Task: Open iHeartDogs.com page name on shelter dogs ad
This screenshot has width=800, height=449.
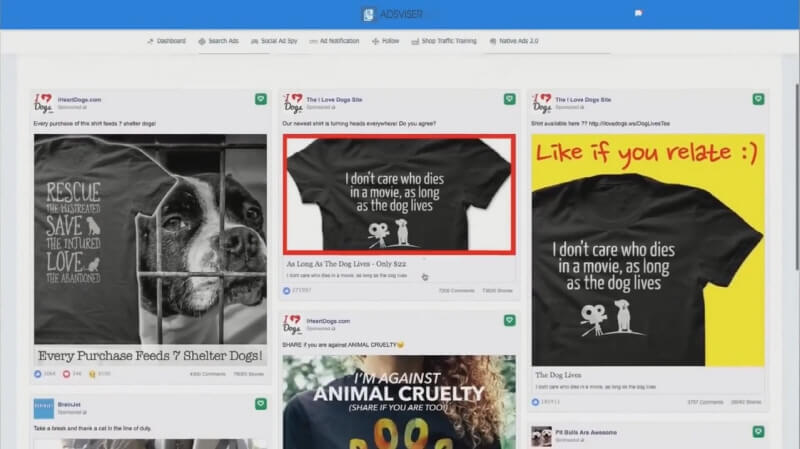Action: point(80,100)
